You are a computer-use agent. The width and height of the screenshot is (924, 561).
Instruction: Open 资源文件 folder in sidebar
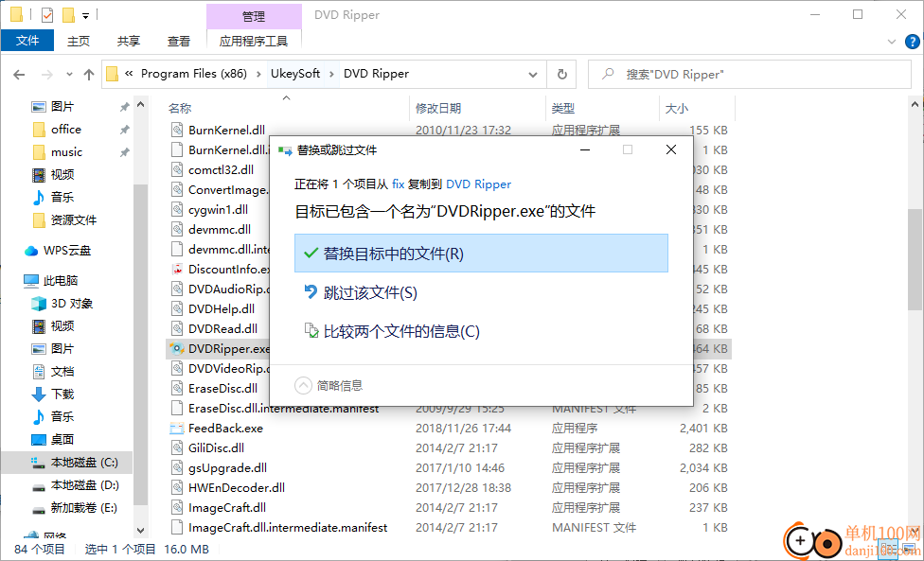click(74, 219)
